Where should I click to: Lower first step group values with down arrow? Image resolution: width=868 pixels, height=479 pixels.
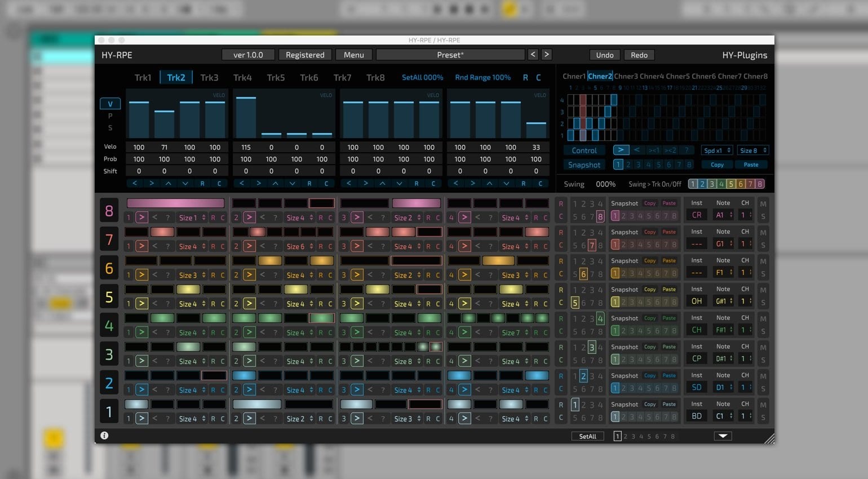coord(185,183)
